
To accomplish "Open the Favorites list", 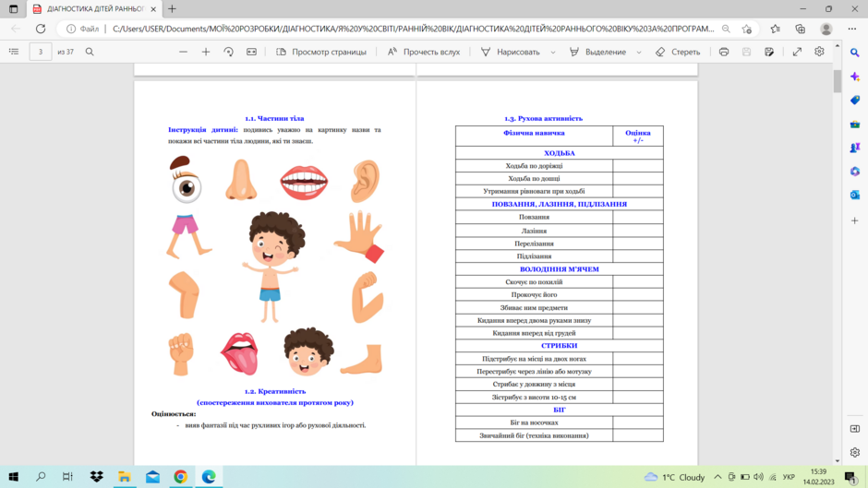I will pyautogui.click(x=775, y=29).
